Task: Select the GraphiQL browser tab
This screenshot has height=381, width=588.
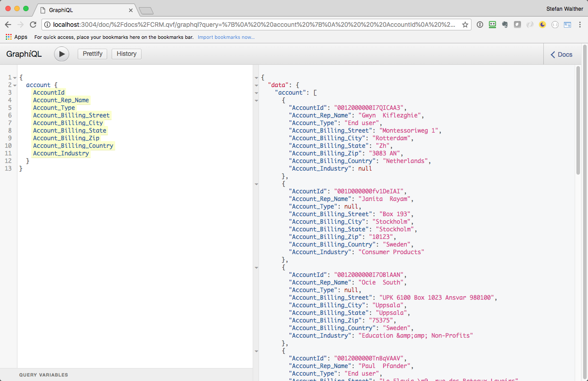Action: [85, 10]
